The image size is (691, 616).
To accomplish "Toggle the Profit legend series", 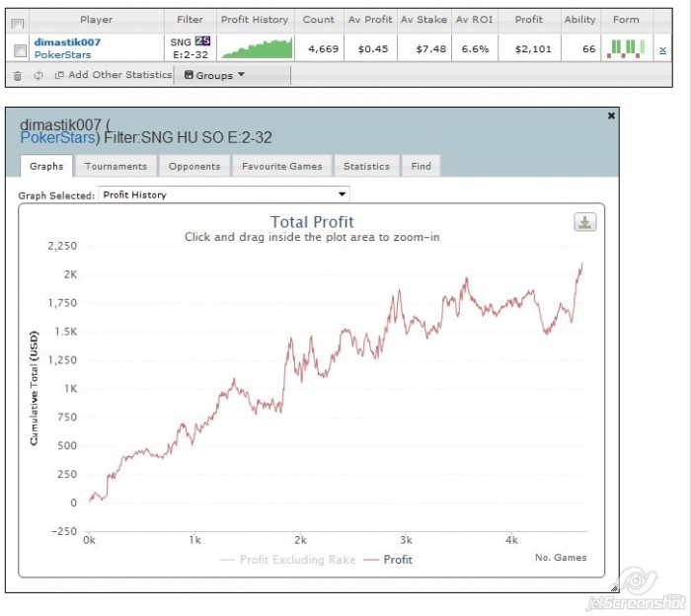I will point(388,560).
